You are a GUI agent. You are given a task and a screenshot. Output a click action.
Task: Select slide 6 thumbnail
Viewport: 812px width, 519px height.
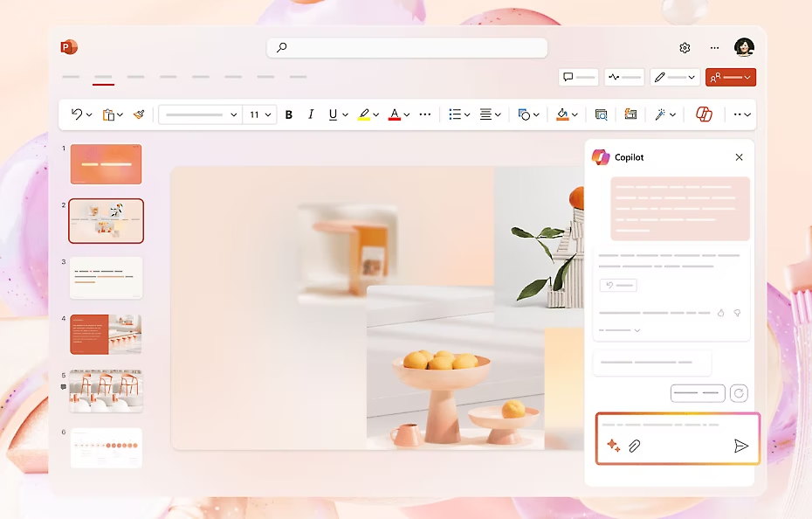[107, 448]
